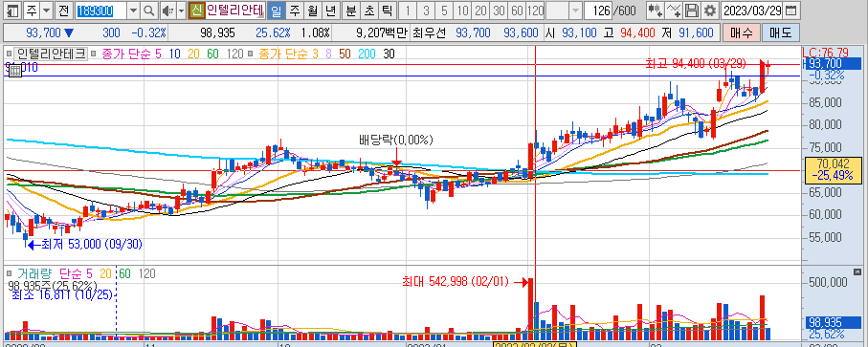Select the 5 interval button
The image size is (868, 347).
[444, 10]
